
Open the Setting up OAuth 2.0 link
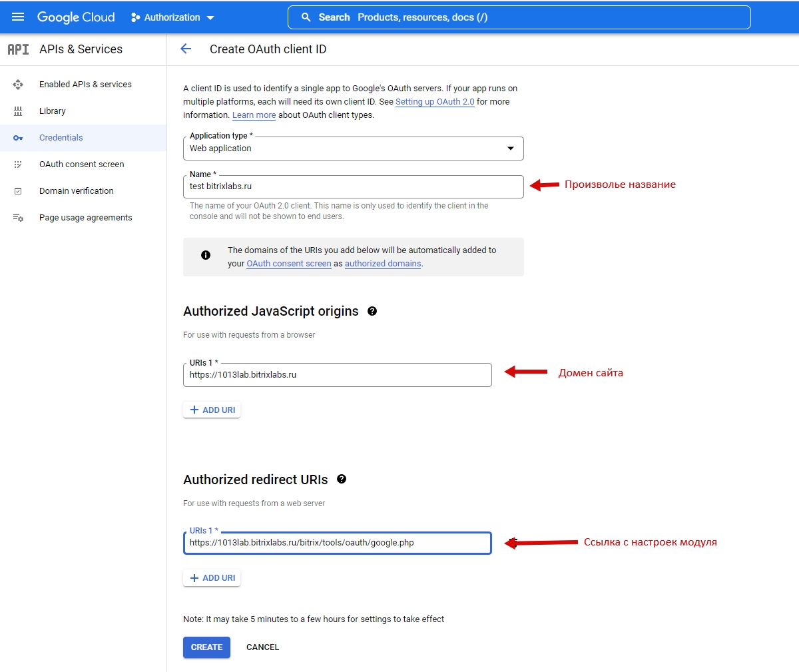pos(435,102)
